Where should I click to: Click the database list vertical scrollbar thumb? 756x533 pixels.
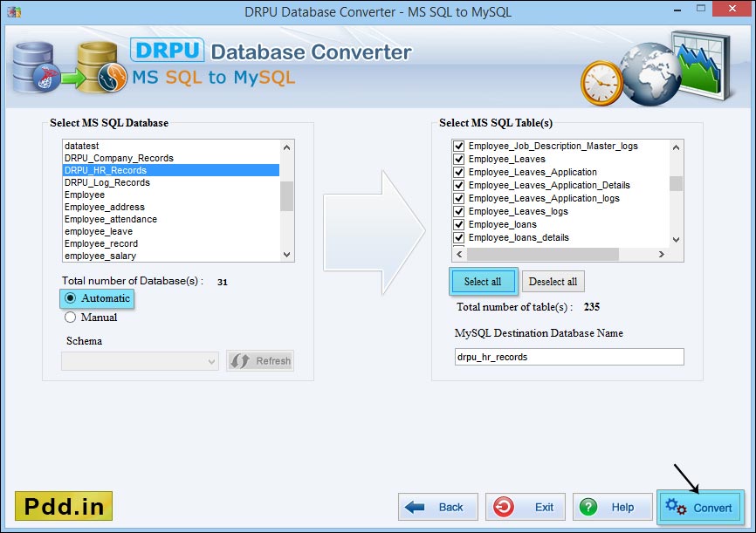pos(287,196)
